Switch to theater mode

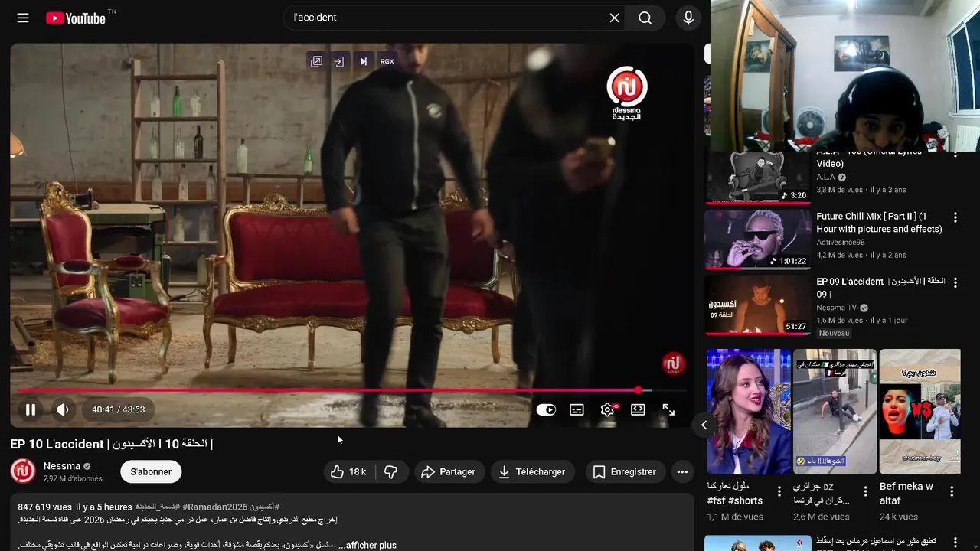point(638,409)
